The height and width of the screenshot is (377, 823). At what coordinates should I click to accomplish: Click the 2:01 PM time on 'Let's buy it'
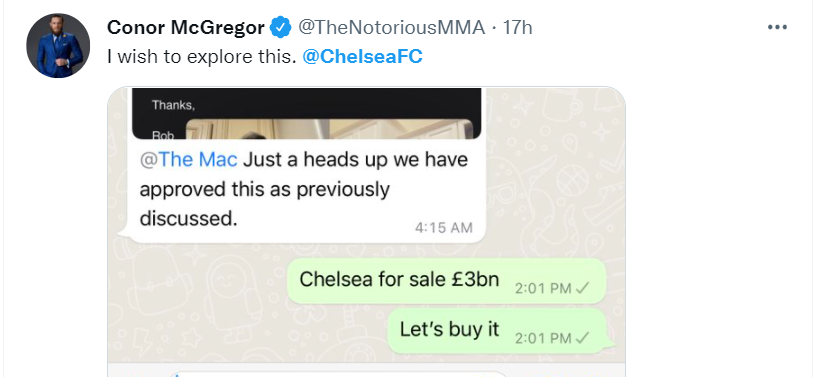click(543, 338)
